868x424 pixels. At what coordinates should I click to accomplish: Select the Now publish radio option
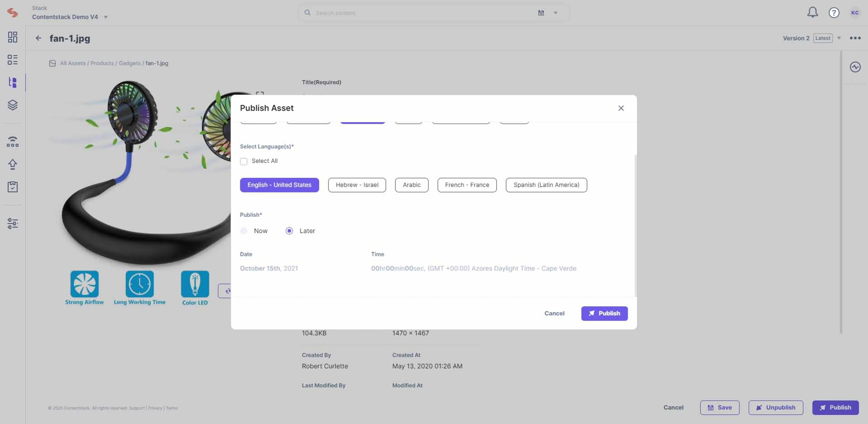244,231
